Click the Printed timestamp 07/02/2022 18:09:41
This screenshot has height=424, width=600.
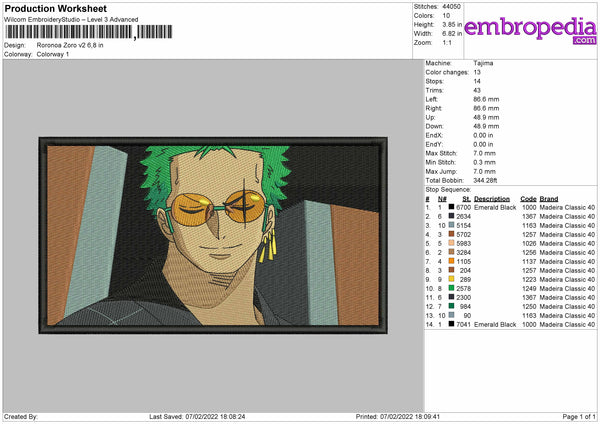[x=410, y=416]
